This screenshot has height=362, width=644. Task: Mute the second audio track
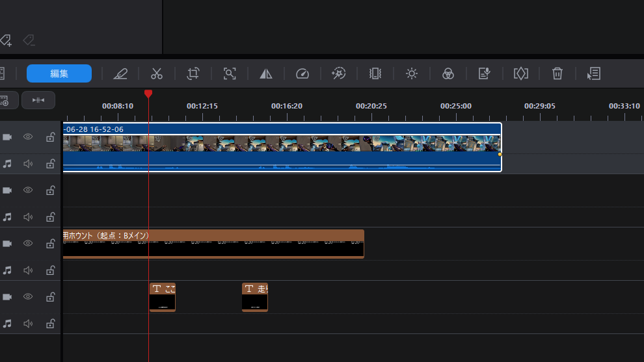click(28, 217)
